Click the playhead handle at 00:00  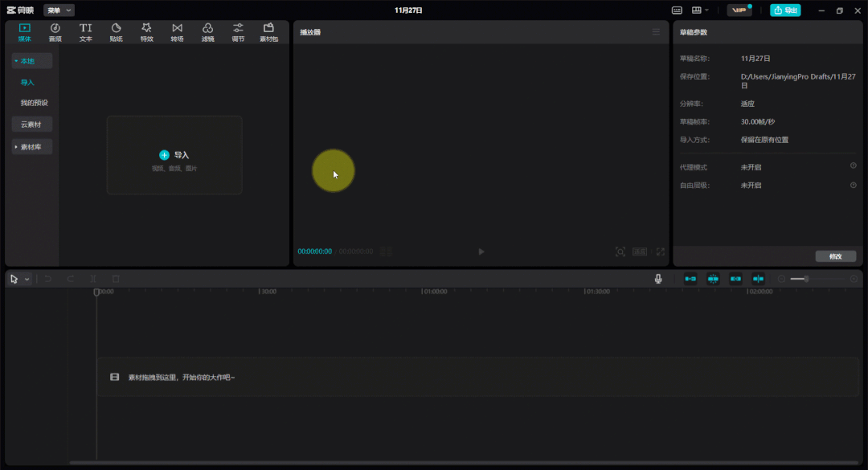(x=96, y=292)
